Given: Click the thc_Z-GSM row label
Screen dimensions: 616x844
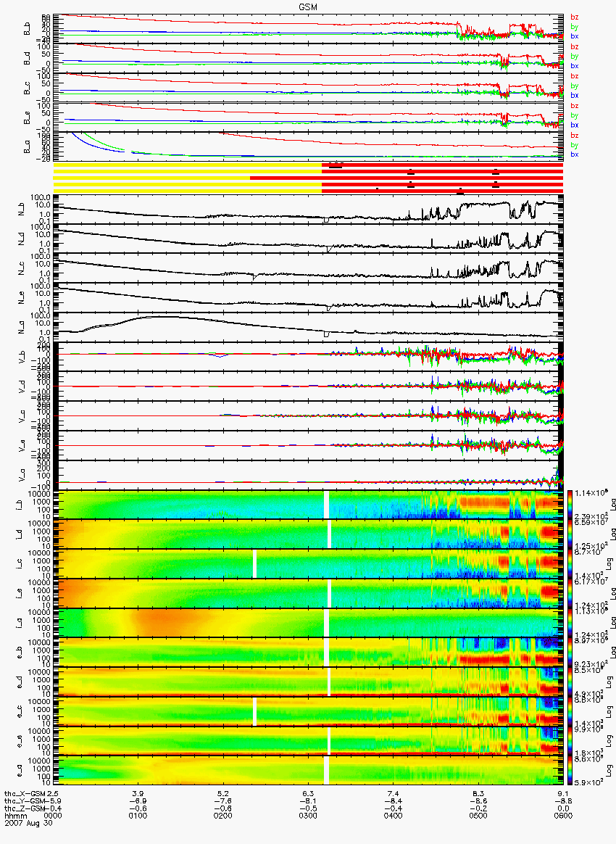Looking at the screenshot, I should [25, 808].
